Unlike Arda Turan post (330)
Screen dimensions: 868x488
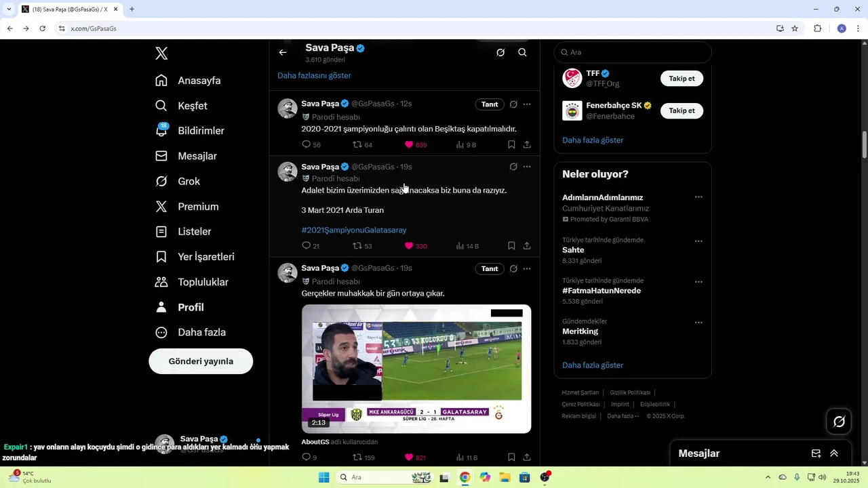click(416, 246)
